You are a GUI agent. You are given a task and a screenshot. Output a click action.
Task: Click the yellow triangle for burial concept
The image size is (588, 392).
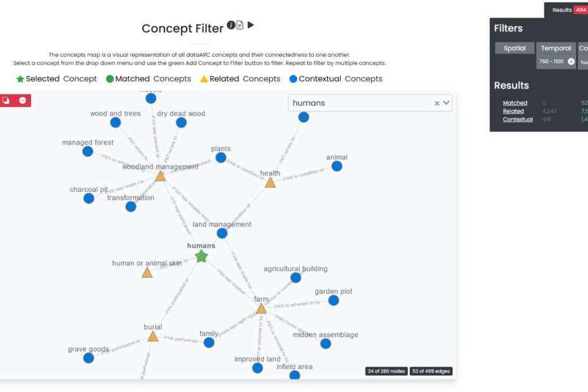coord(152,336)
